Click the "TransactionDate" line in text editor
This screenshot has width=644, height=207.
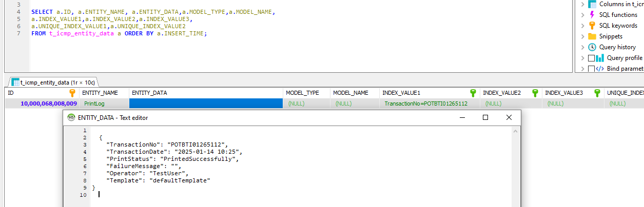click(x=174, y=152)
